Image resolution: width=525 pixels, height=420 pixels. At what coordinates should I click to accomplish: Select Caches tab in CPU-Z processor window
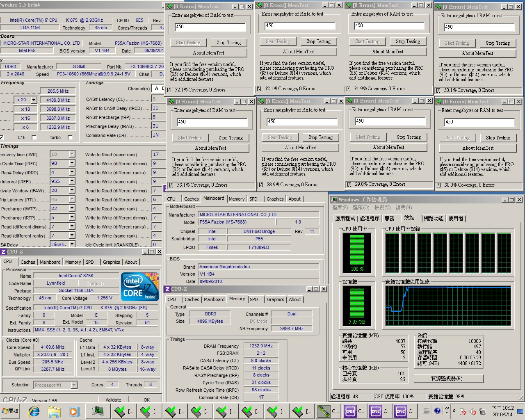[28, 262]
